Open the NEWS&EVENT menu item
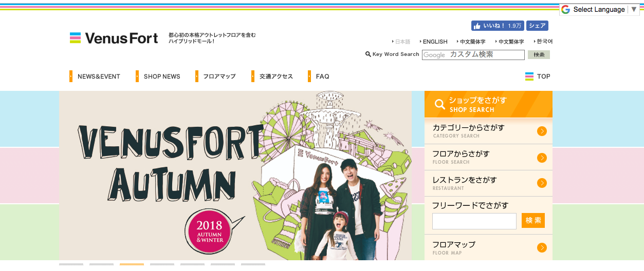 (x=99, y=76)
